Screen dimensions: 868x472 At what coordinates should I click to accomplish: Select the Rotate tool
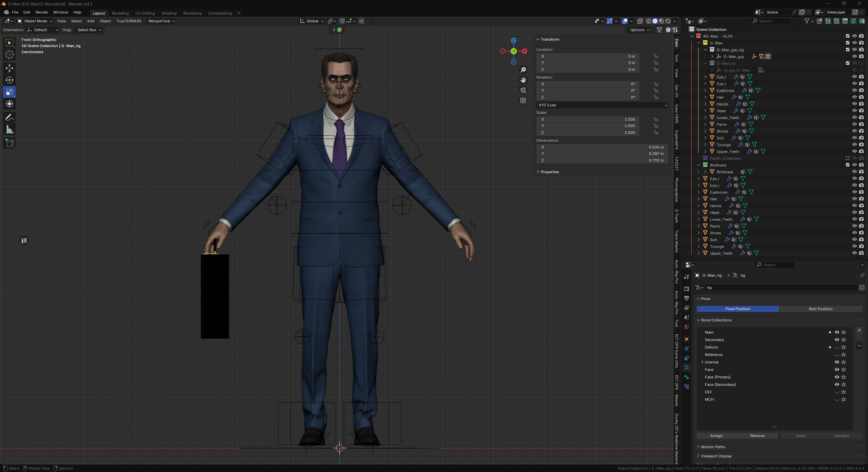pos(9,80)
